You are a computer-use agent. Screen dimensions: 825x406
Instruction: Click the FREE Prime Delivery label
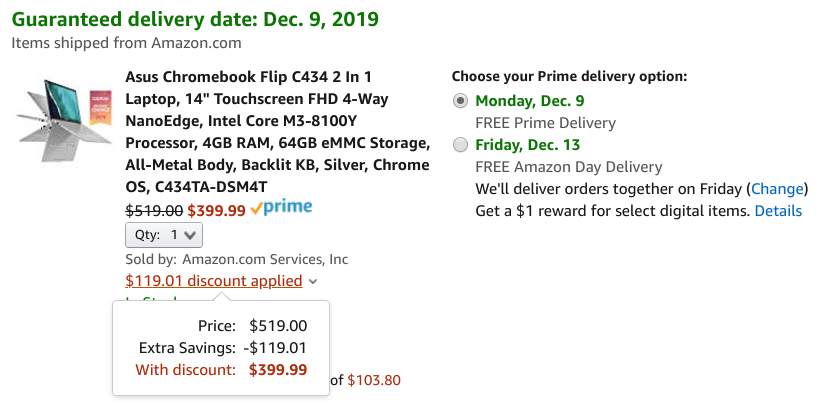click(546, 123)
